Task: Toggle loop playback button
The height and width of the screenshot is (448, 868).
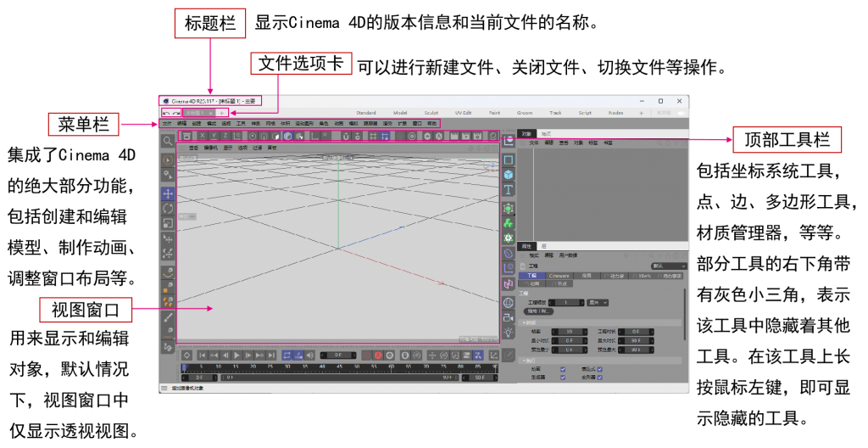Action: (x=287, y=356)
